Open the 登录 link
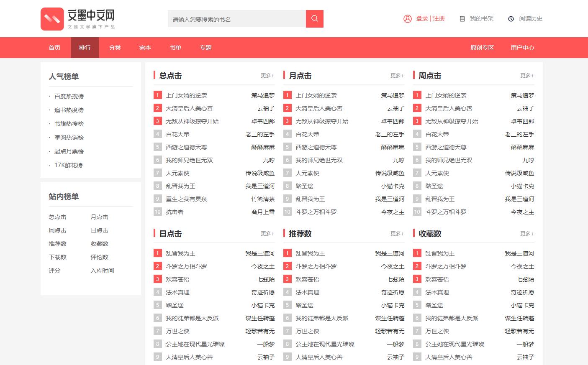 pyautogui.click(x=422, y=18)
